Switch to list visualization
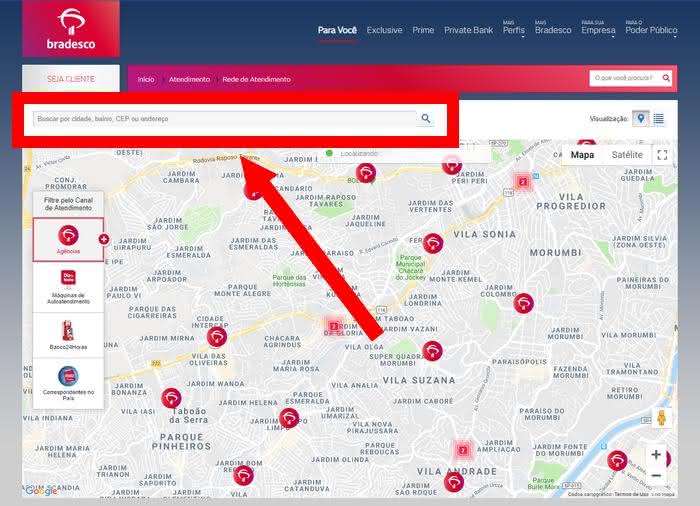Screen dimensions: 700x506 coord(658,119)
